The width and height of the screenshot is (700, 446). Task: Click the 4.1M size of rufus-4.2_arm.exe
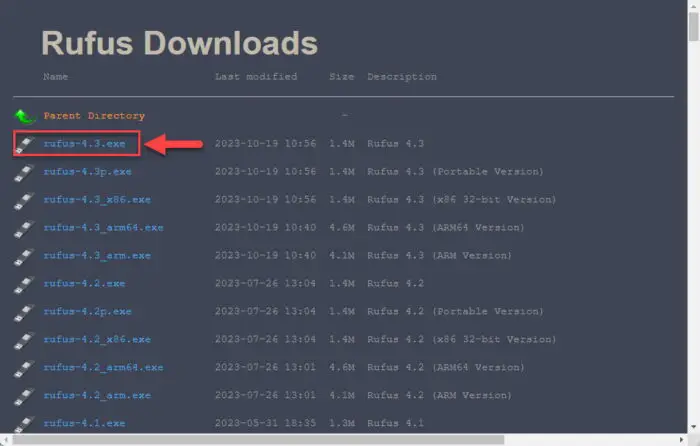pyautogui.click(x=342, y=395)
